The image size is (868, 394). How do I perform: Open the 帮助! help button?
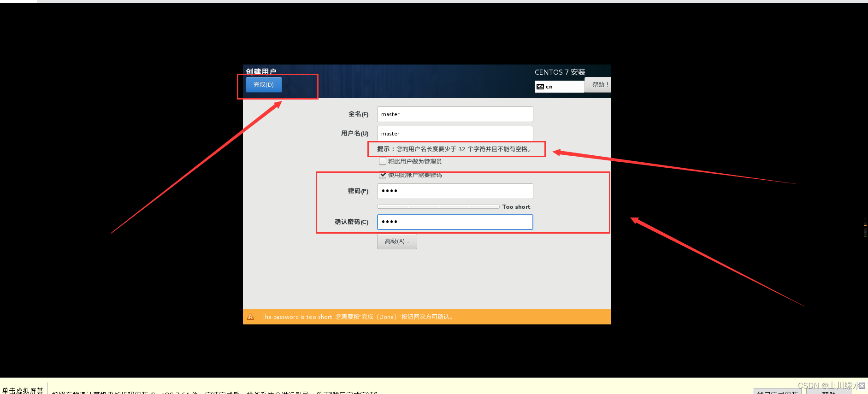click(598, 85)
